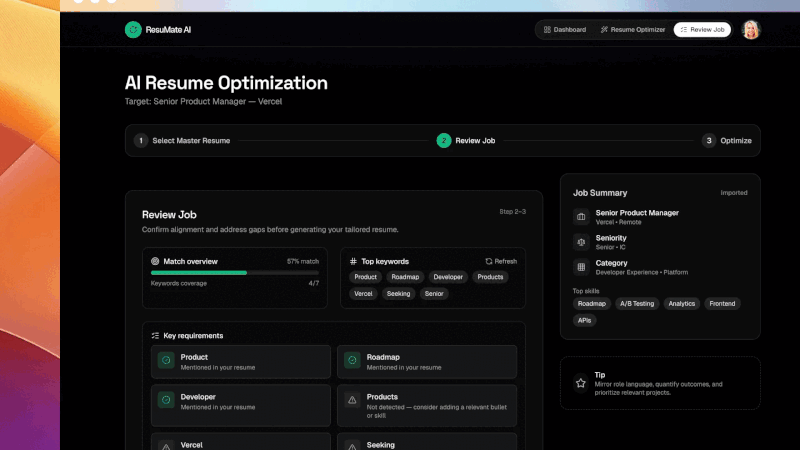Viewport: 800px width, 450px height.
Task: Click the warning triangle icon beside Products requirement
Action: click(352, 401)
